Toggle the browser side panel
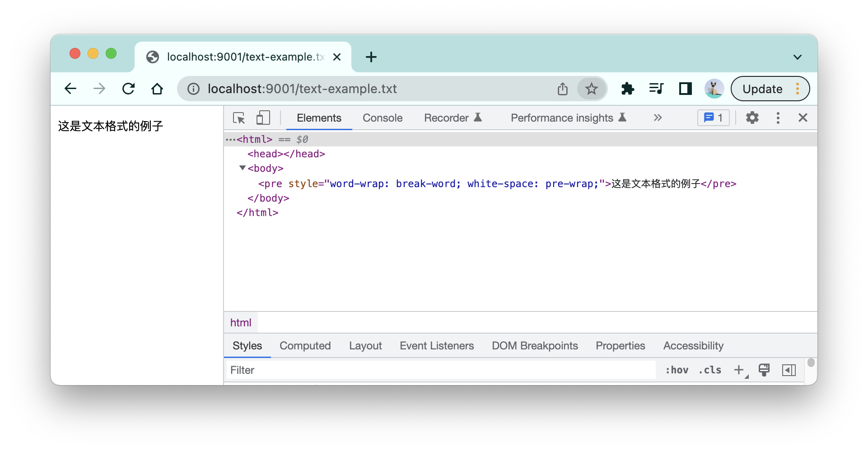Image resolution: width=868 pixels, height=452 pixels. pos(685,89)
